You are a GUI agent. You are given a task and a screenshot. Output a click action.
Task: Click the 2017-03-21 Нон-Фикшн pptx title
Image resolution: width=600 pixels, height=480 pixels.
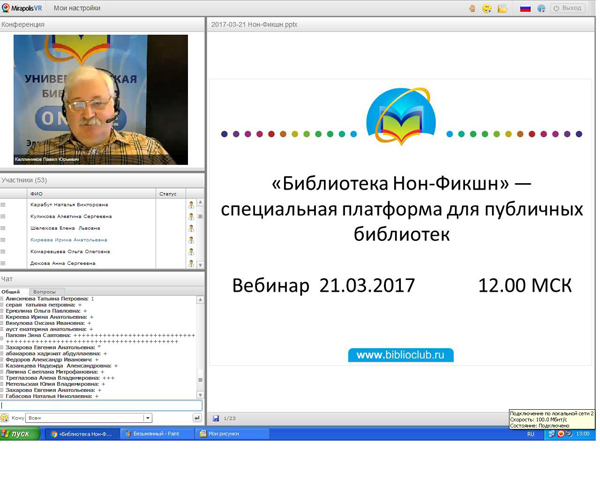(x=254, y=24)
